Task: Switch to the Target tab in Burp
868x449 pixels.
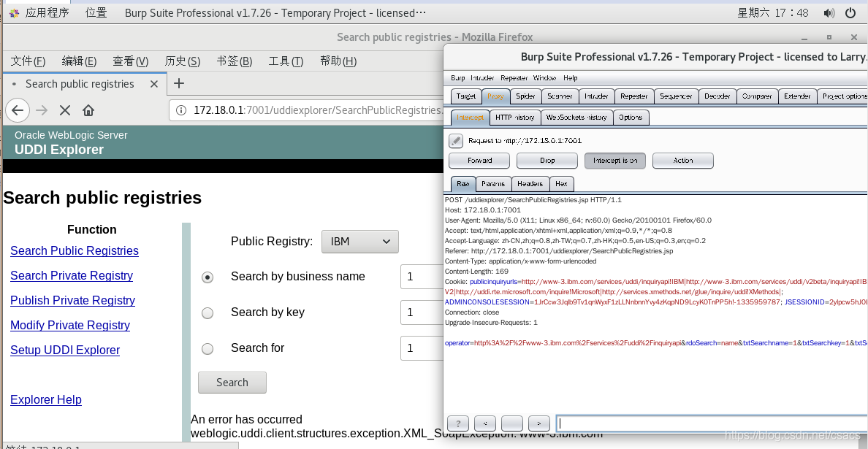Action: coord(466,96)
